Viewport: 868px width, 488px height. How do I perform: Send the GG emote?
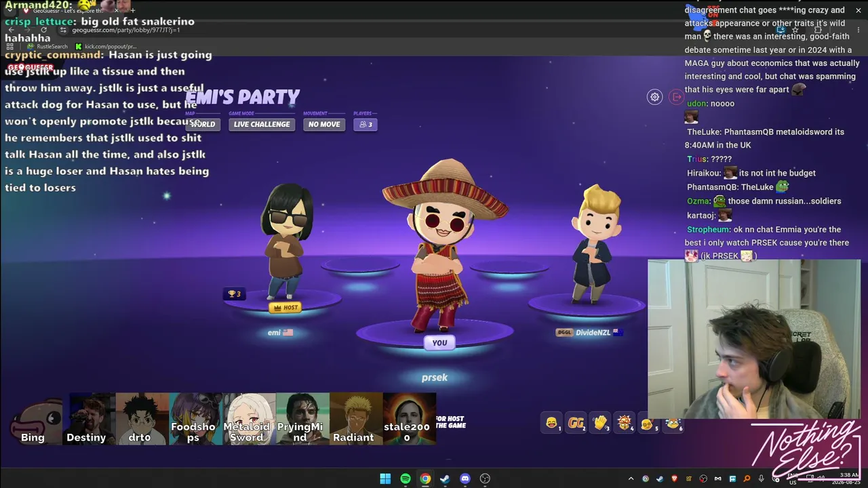576,423
